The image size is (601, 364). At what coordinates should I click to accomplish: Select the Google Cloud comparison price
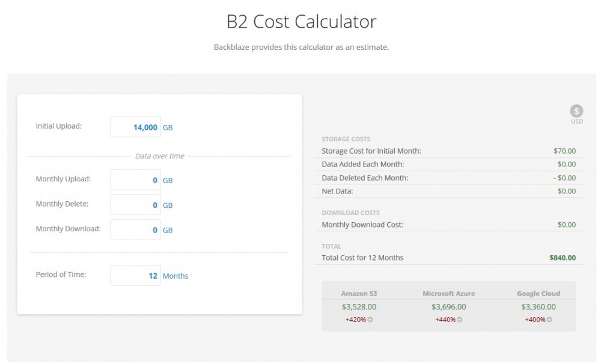[x=538, y=307]
